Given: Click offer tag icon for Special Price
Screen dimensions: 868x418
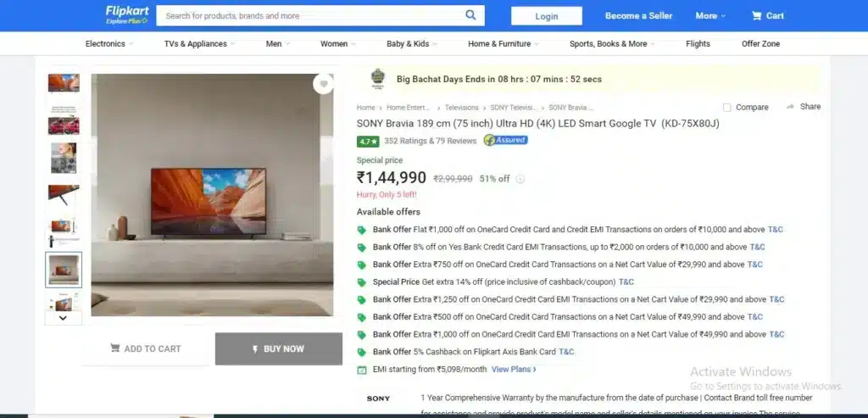Looking at the screenshot, I should [361, 282].
